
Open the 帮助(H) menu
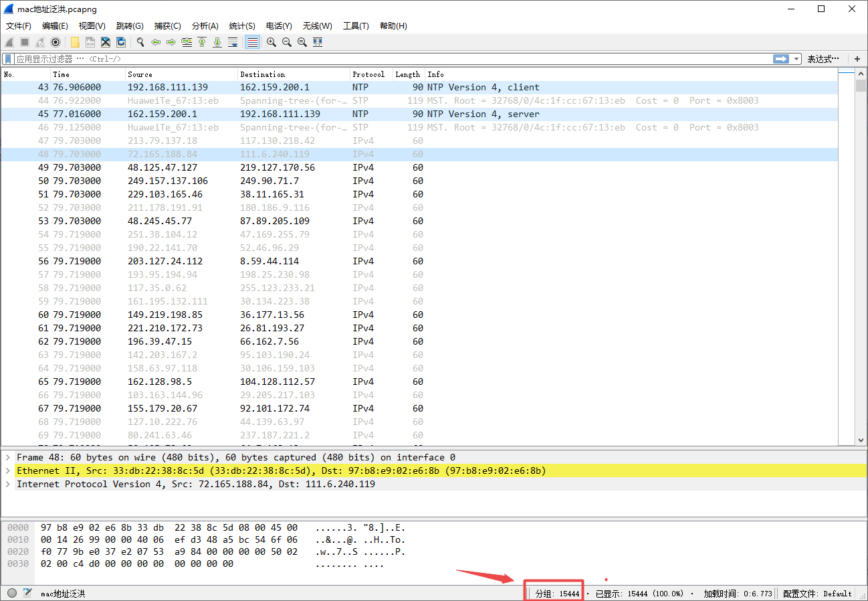[x=393, y=26]
